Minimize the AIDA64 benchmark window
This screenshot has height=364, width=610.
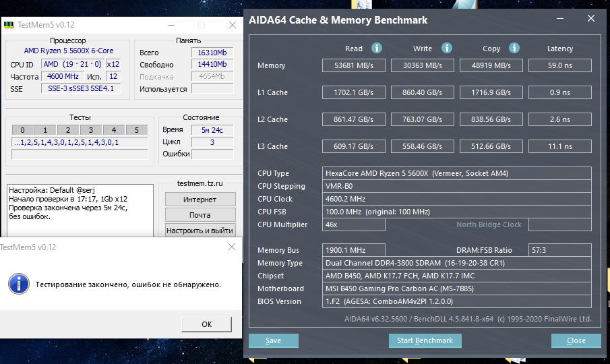(x=560, y=19)
